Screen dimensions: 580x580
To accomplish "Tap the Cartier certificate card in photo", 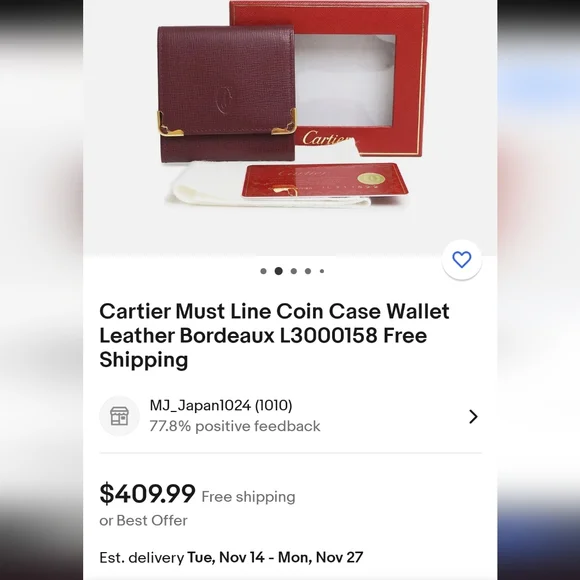I will tap(325, 180).
